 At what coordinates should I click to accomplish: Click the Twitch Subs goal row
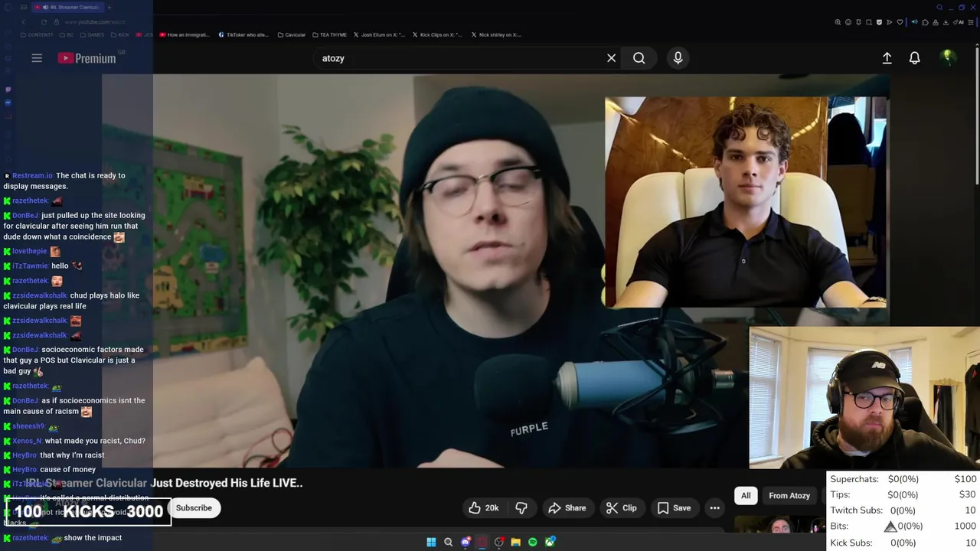tap(903, 510)
